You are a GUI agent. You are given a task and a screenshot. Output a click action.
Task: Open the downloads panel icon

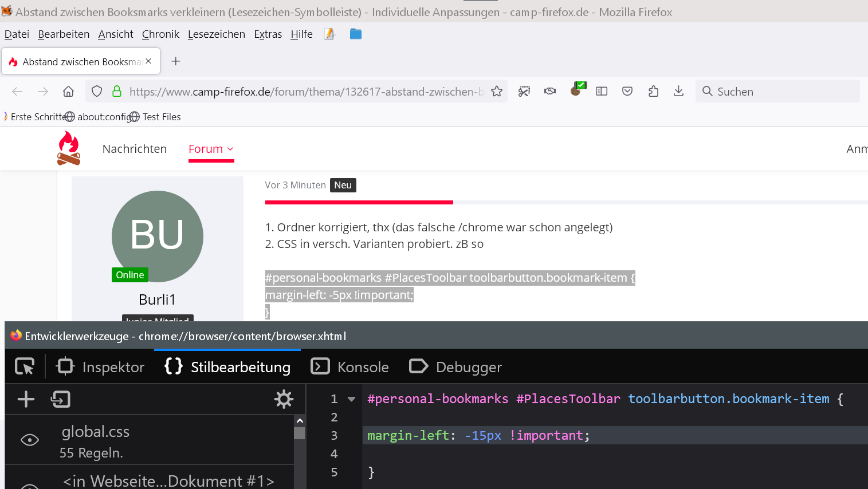678,92
